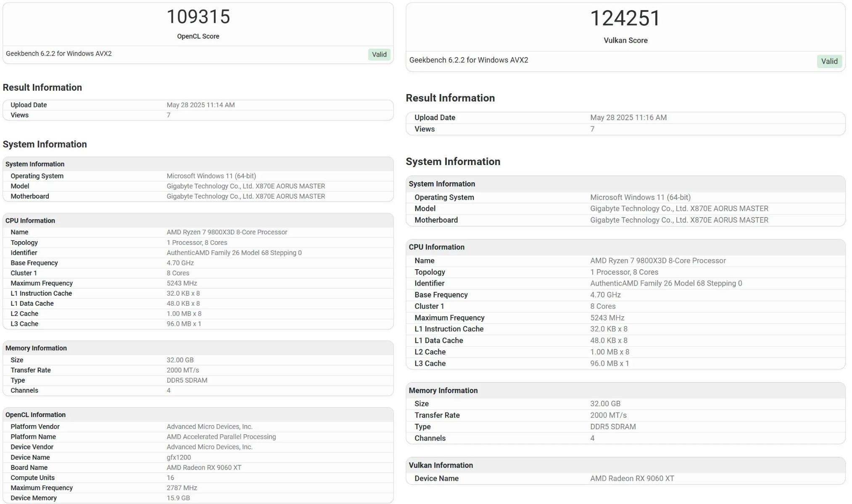Click the right System Information large heading

point(453,162)
